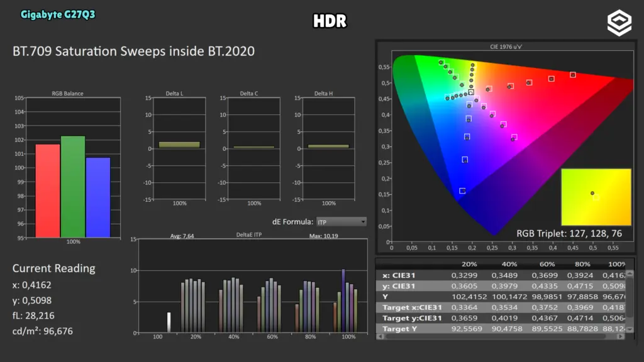Click the green bar in RGB Balance chart
The width and height of the screenshot is (644, 362).
coord(73,187)
